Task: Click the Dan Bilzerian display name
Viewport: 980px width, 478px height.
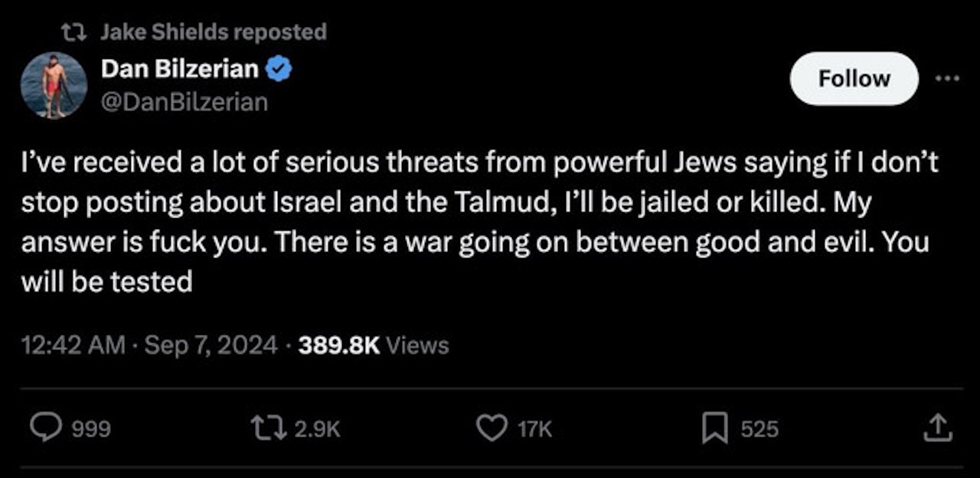Action: [179, 69]
